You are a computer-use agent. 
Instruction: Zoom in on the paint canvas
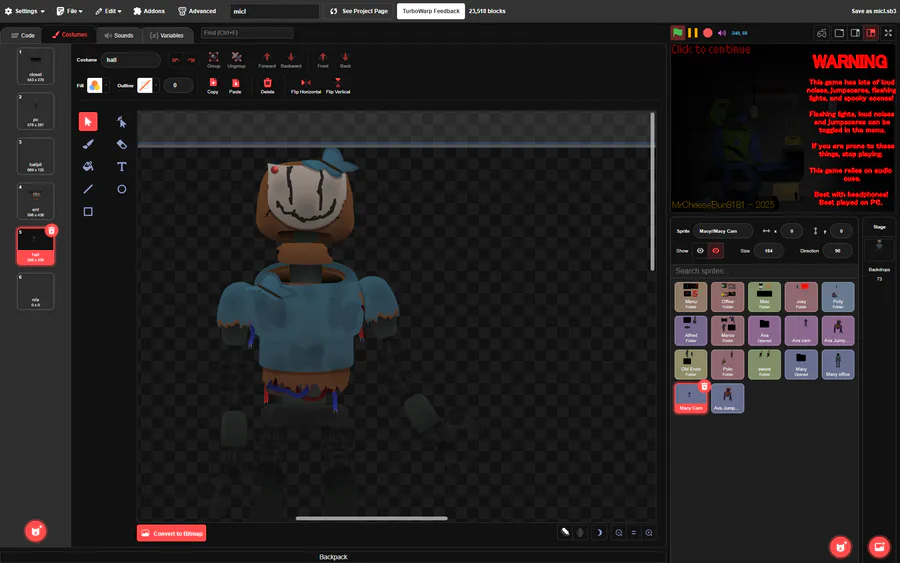tap(649, 533)
